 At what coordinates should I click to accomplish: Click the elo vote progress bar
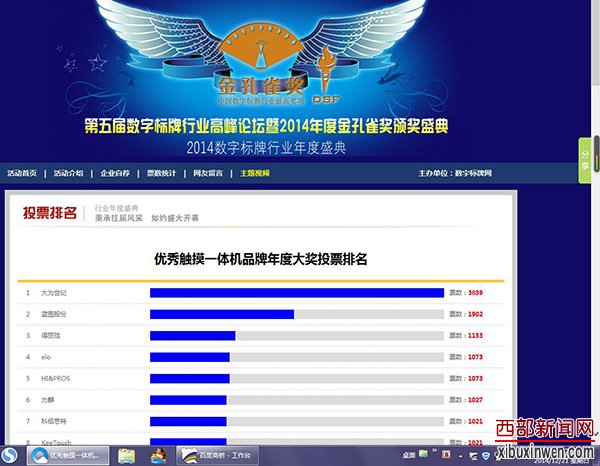189,357
